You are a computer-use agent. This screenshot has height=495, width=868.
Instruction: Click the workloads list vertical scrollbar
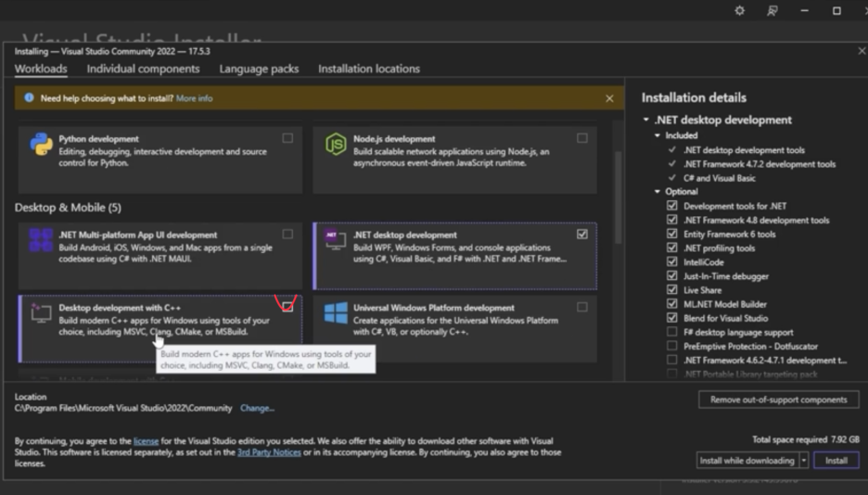(x=618, y=197)
